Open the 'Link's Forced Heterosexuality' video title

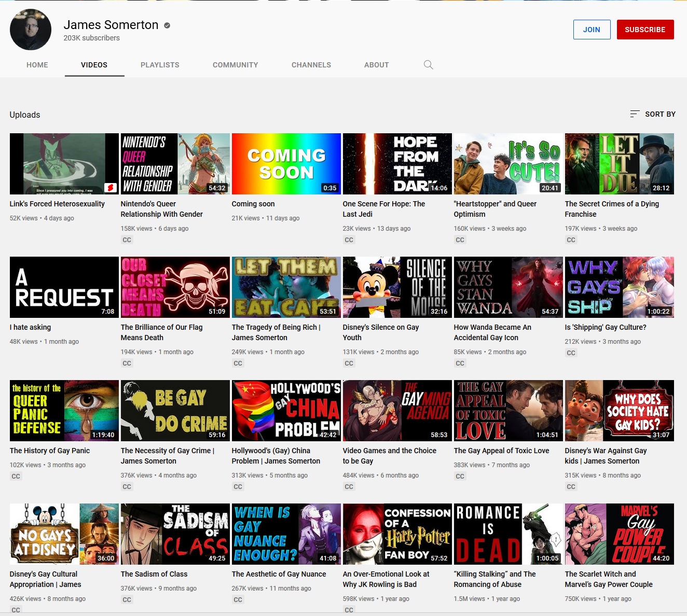click(x=57, y=204)
